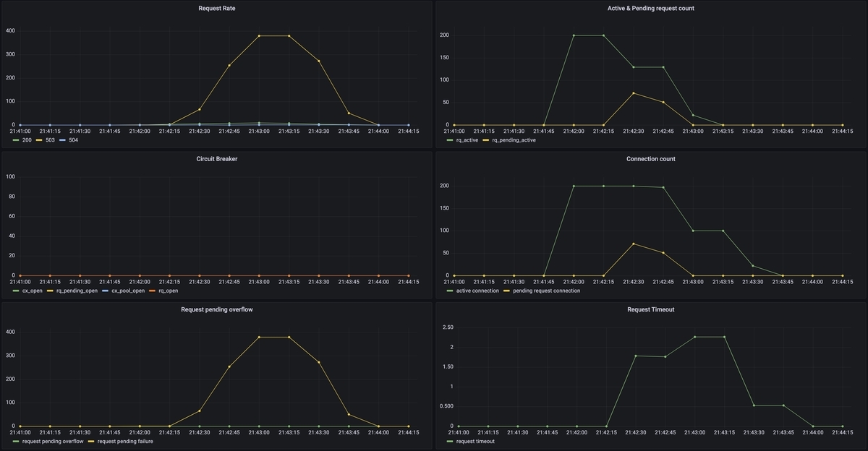Select the pending request connection legend item
868x451 pixels.
click(x=545, y=291)
